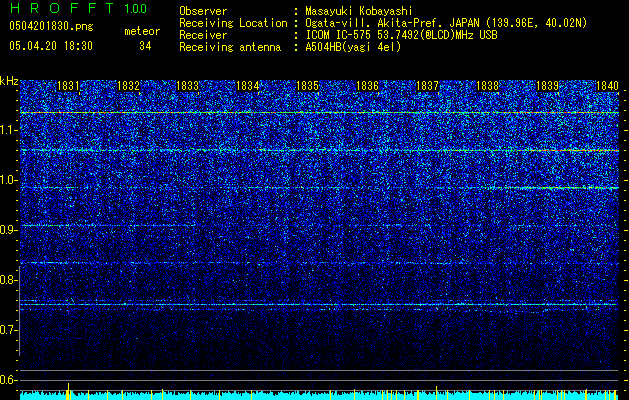This screenshot has height=400, width=629.
Task: Click the HROFFT title text
Action: coord(62,8)
